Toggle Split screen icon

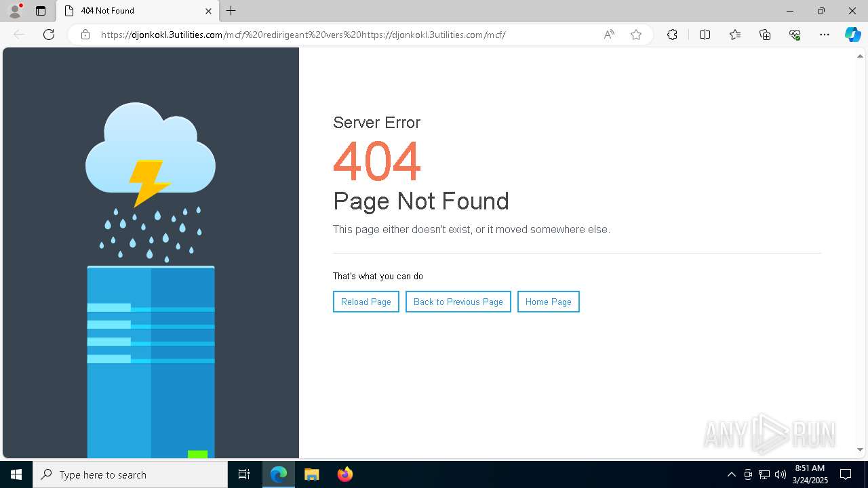[x=705, y=35]
